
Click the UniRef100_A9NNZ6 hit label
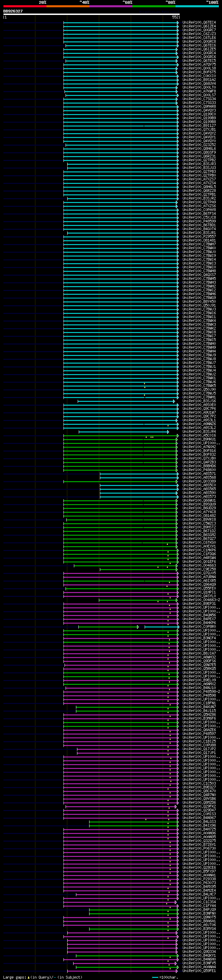point(199,424)
